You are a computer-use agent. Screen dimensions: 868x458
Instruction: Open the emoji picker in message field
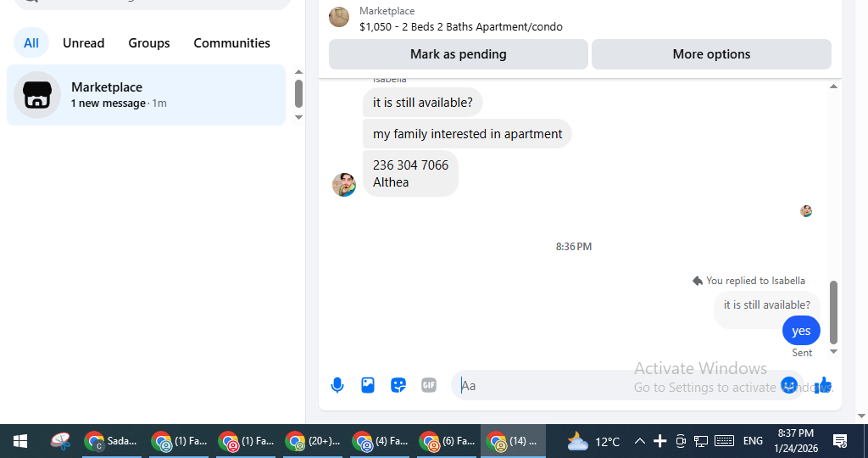click(789, 385)
